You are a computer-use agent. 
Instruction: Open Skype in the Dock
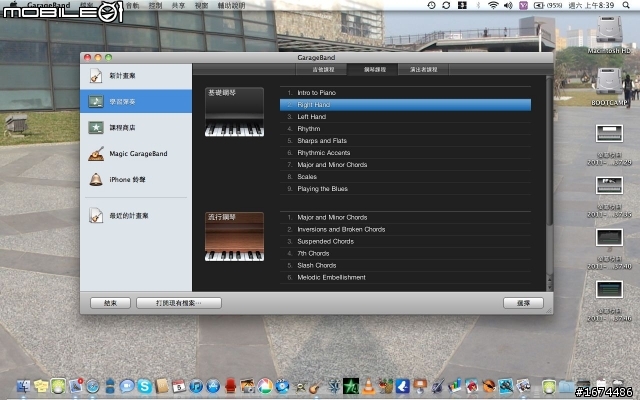click(x=144, y=386)
